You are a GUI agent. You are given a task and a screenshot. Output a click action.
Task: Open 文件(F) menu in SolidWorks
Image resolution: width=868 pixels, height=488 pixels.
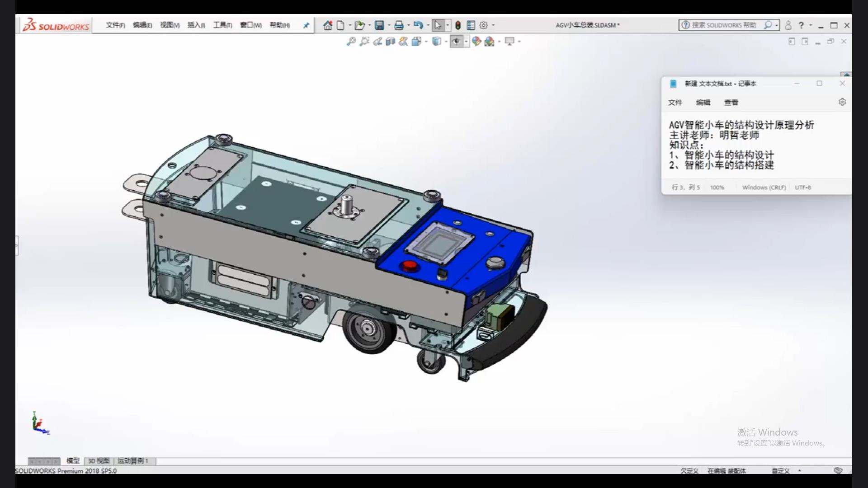pyautogui.click(x=115, y=25)
